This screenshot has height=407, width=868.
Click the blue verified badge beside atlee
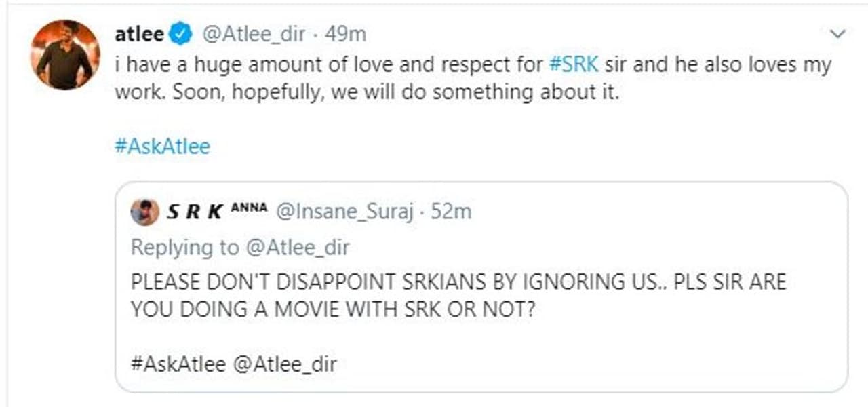[x=181, y=35]
